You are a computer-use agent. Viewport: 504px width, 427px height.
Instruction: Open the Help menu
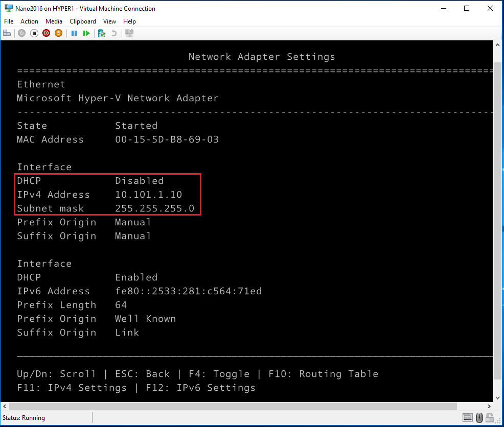point(129,21)
